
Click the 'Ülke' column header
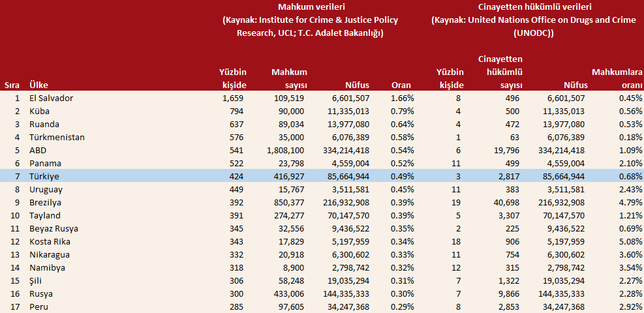click(38, 85)
